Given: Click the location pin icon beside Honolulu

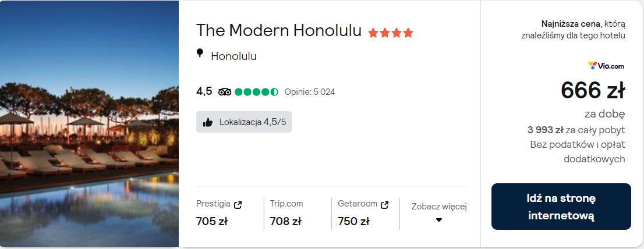Looking at the screenshot, I should [200, 54].
